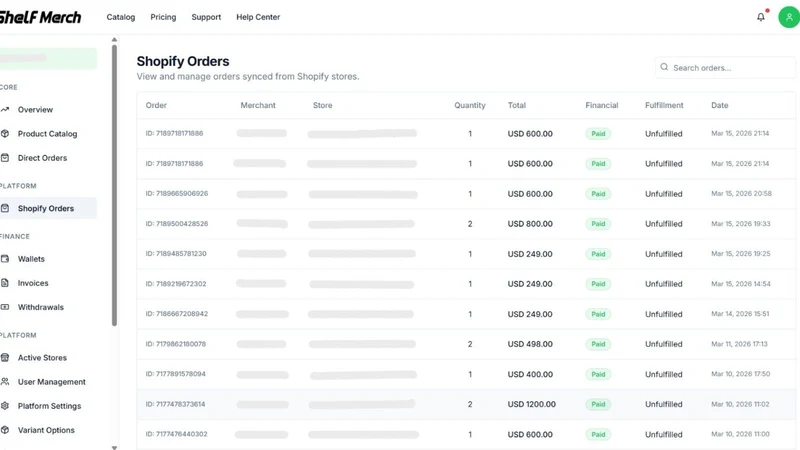
Task: Click the Shopify Orders bag icon
Action: 5,208
